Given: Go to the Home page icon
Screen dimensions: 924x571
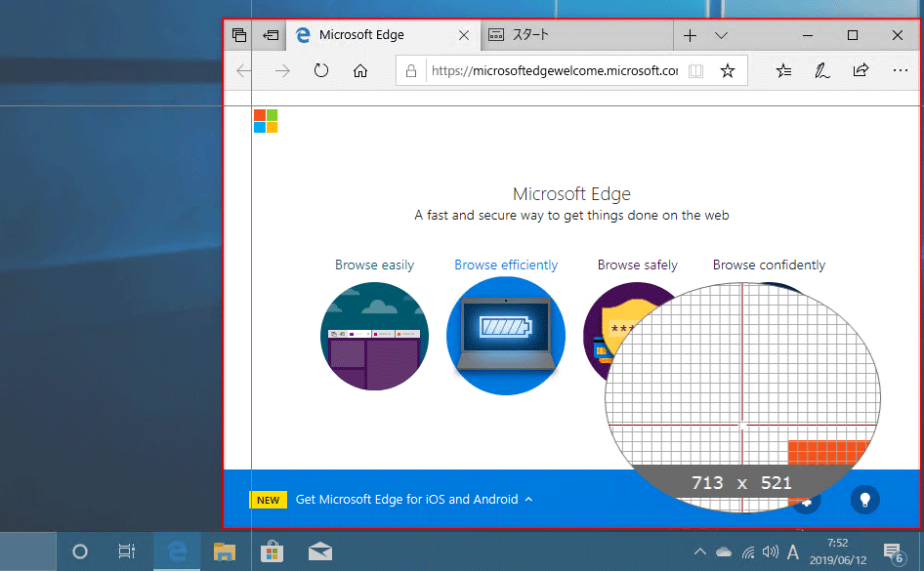Looking at the screenshot, I should (x=360, y=71).
